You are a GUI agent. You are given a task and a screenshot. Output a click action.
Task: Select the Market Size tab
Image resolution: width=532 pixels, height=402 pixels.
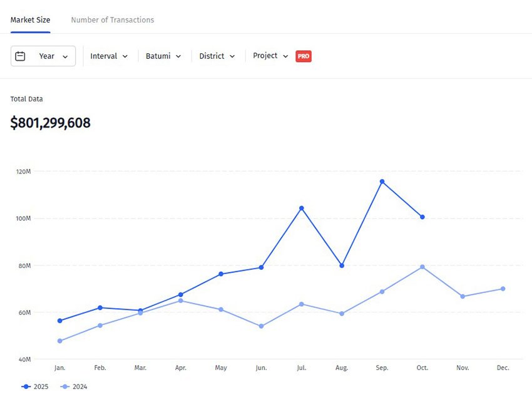[x=30, y=20]
